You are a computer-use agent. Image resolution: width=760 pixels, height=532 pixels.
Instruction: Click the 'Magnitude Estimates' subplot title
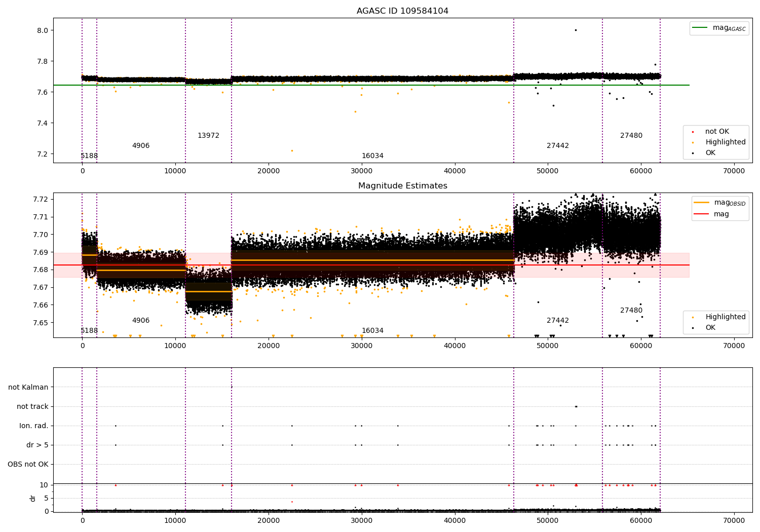(x=402, y=186)
